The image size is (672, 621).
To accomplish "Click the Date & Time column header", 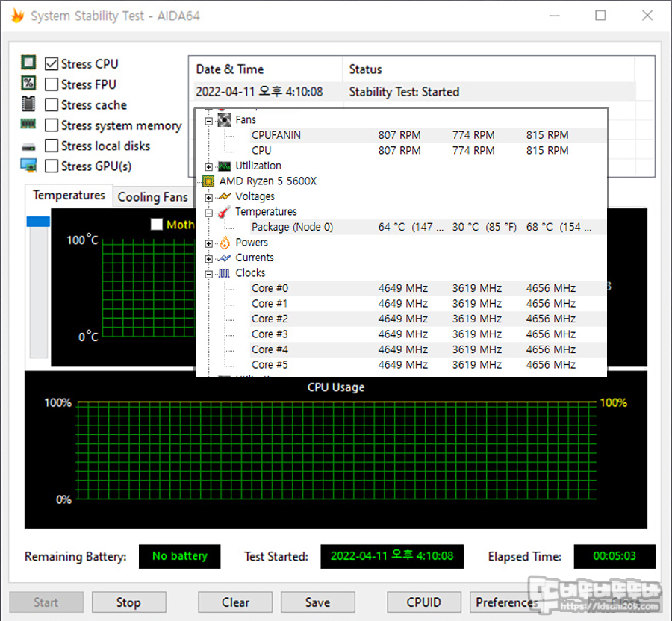I will (x=266, y=69).
